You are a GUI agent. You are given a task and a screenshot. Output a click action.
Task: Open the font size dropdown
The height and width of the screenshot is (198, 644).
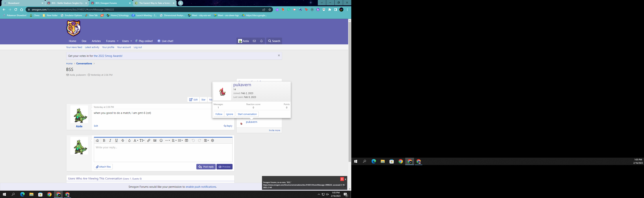(142, 141)
